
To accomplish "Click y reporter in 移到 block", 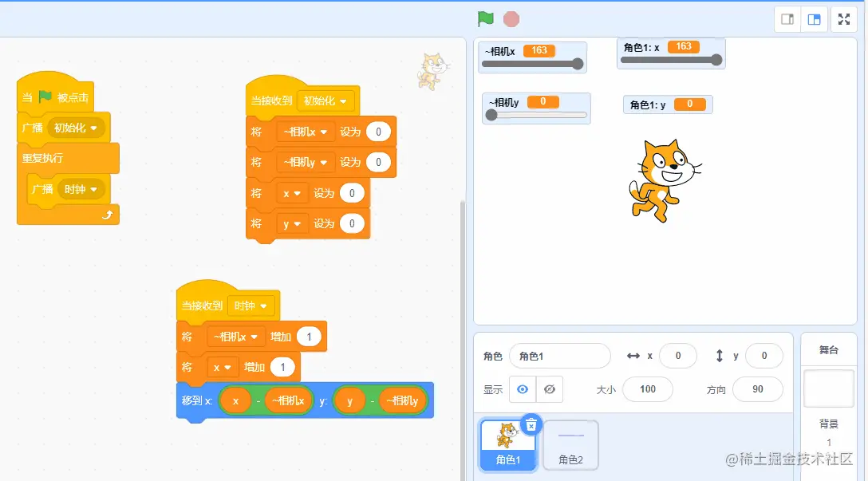I will coord(350,400).
